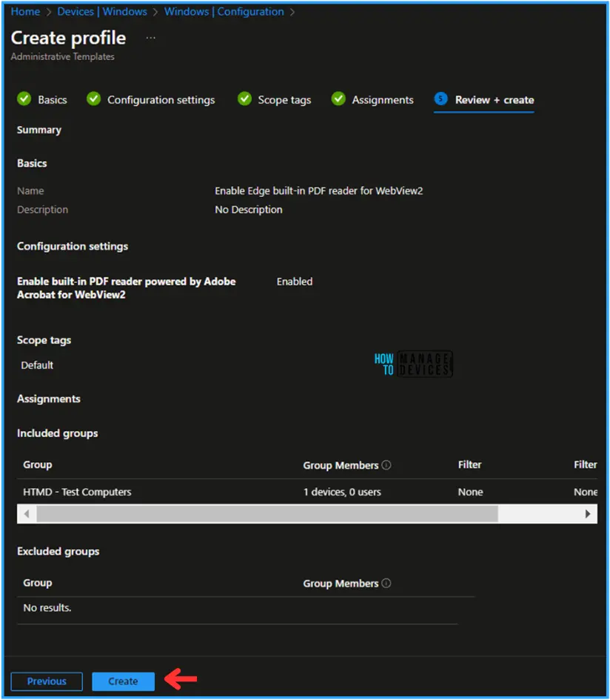Open the more options ellipsis beside Create profile
Screen dimensions: 610x700
pyautogui.click(x=151, y=38)
